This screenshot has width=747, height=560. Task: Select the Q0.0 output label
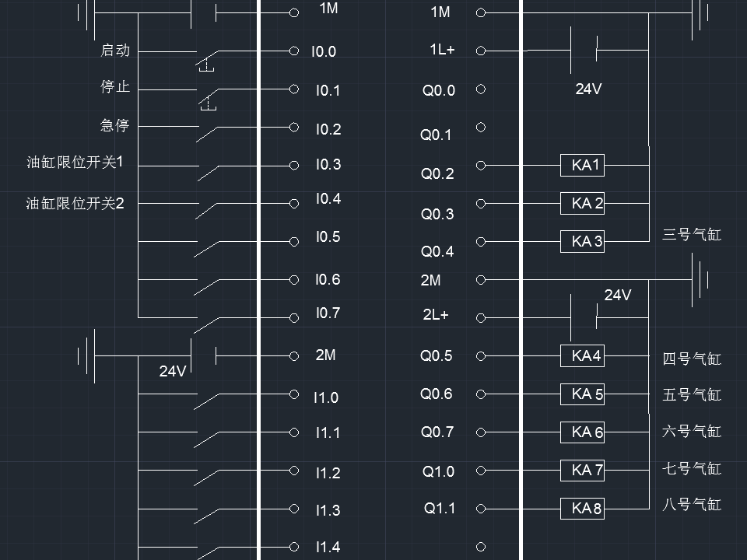438,91
